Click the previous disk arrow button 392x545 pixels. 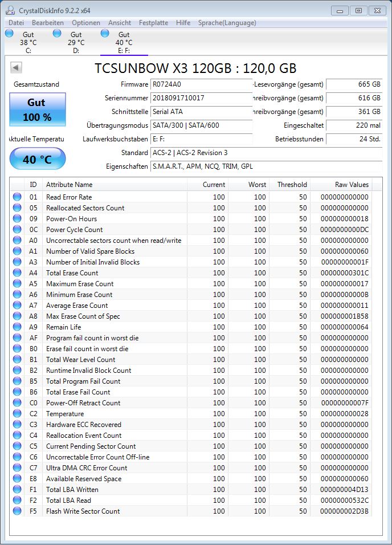coord(16,67)
